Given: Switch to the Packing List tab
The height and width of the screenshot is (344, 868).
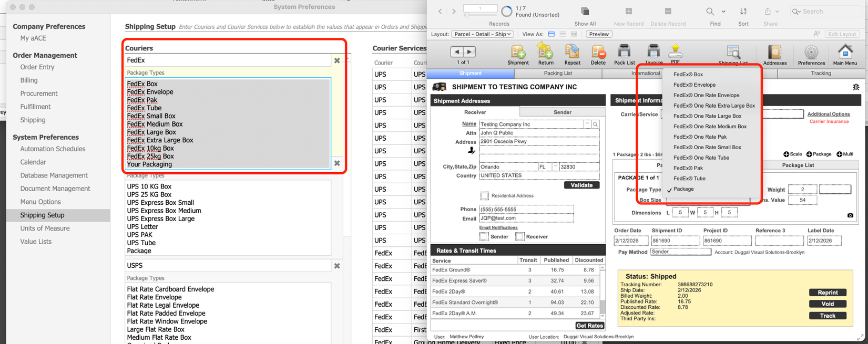Looking at the screenshot, I should [x=558, y=74].
